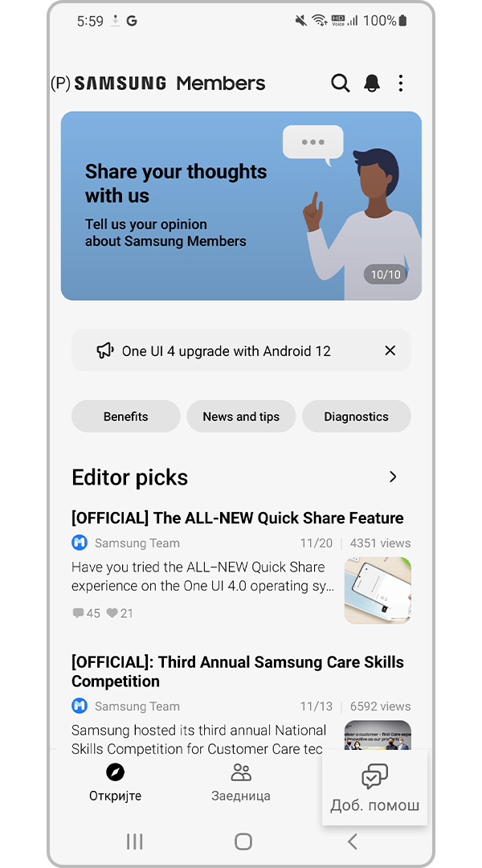This screenshot has height=868, width=482.
Task: Open the three-dot more options menu
Action: click(x=401, y=84)
